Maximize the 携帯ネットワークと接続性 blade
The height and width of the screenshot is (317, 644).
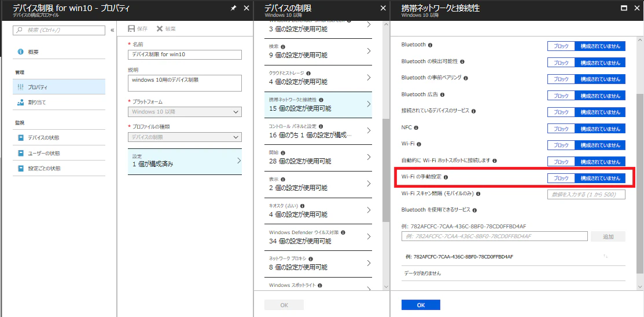point(624,8)
